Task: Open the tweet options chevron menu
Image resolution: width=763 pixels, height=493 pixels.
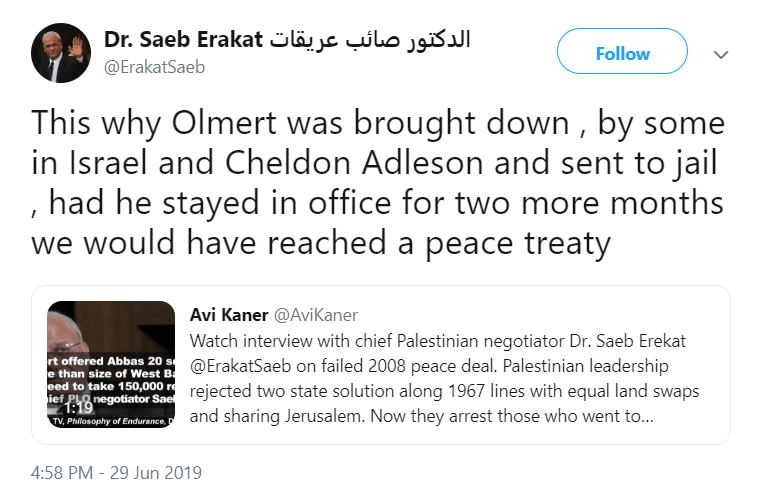Action: point(721,55)
